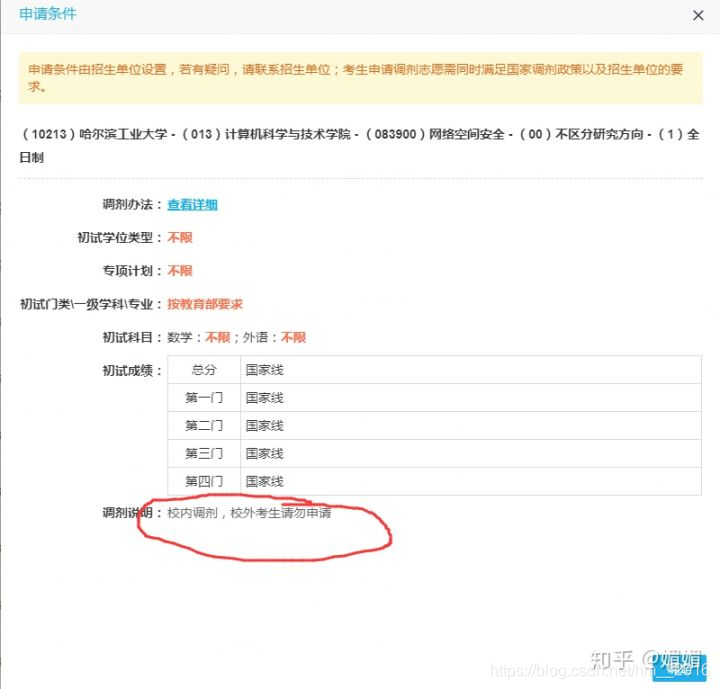This screenshot has width=720, height=689.
Task: Click the 不限 value after 数学
Action: (x=218, y=338)
